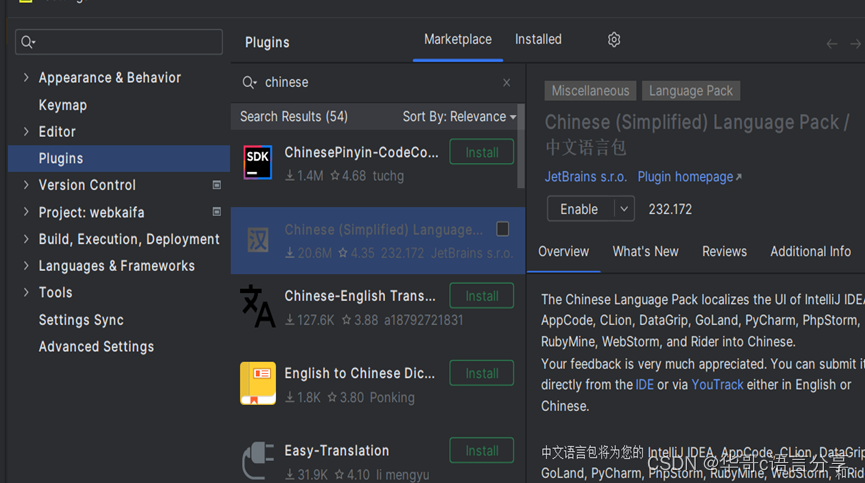Click the settings search magnifier icon
Screen dimensions: 865x483
tap(28, 42)
